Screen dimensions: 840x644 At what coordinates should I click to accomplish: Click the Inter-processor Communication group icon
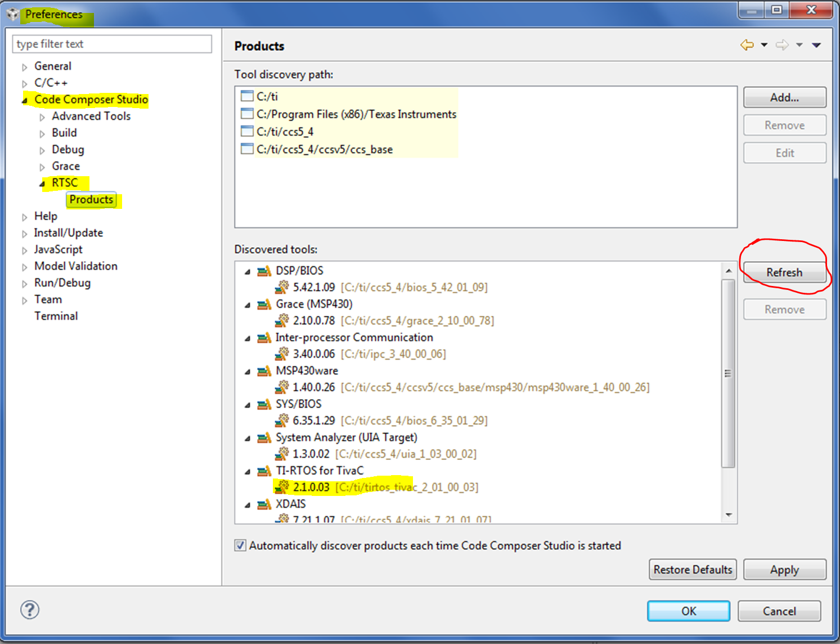pos(264,337)
